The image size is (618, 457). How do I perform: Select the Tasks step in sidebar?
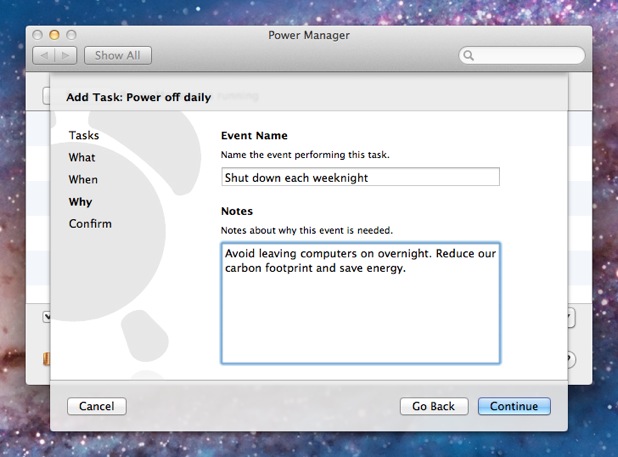tap(84, 136)
